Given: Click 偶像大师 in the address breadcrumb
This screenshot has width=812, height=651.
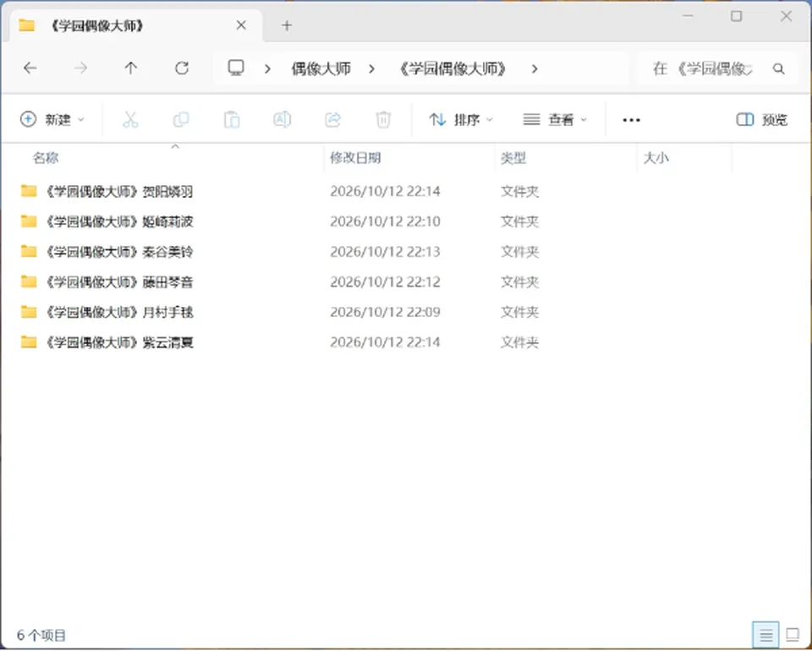Looking at the screenshot, I should (x=321, y=68).
